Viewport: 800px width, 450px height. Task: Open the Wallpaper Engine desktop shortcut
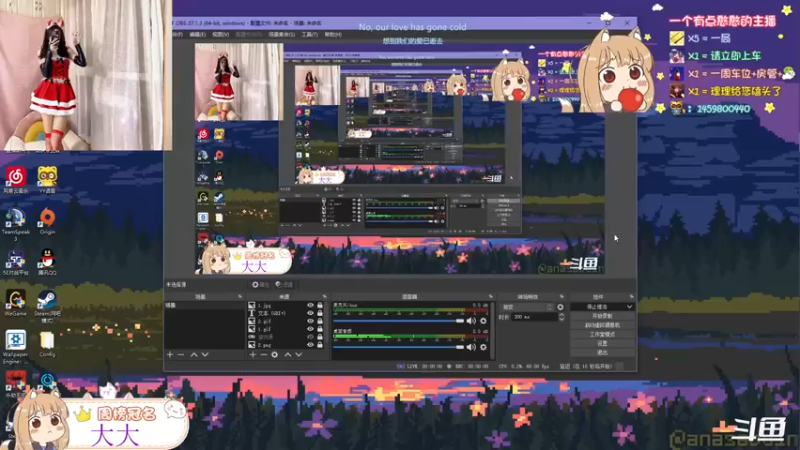16,346
